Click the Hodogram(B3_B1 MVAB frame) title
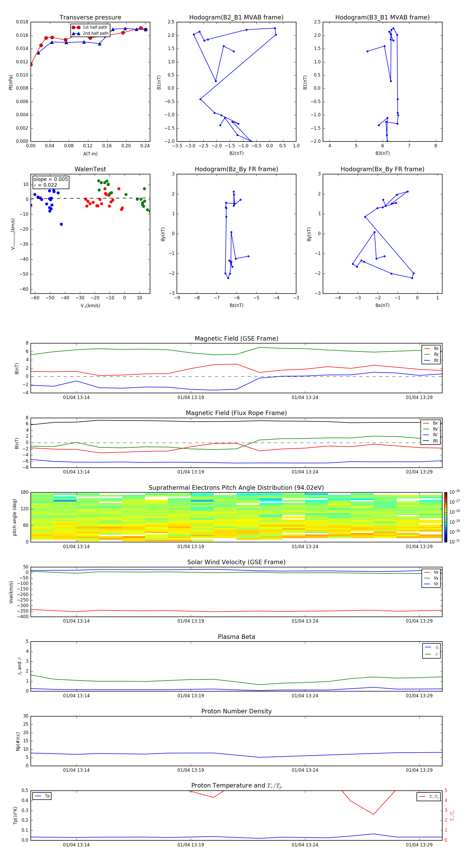 pyautogui.click(x=382, y=18)
